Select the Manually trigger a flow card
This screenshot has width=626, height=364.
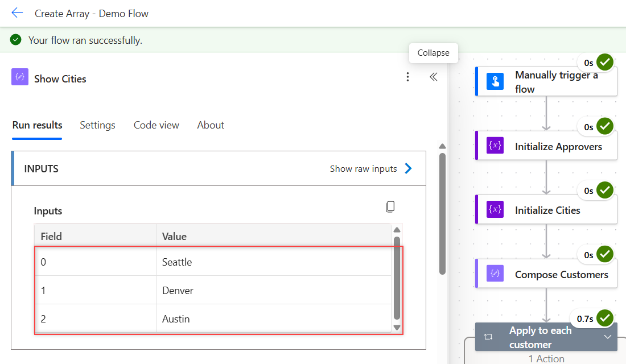546,81
